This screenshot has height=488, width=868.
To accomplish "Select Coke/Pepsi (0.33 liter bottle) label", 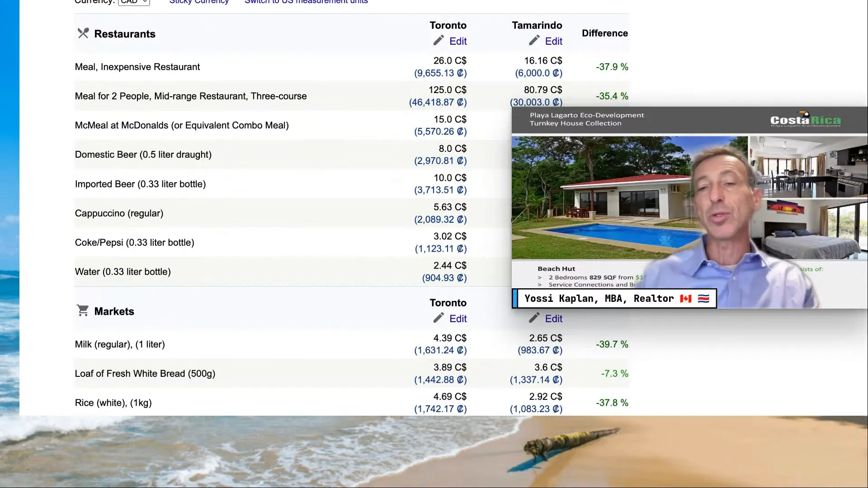I will coord(135,243).
